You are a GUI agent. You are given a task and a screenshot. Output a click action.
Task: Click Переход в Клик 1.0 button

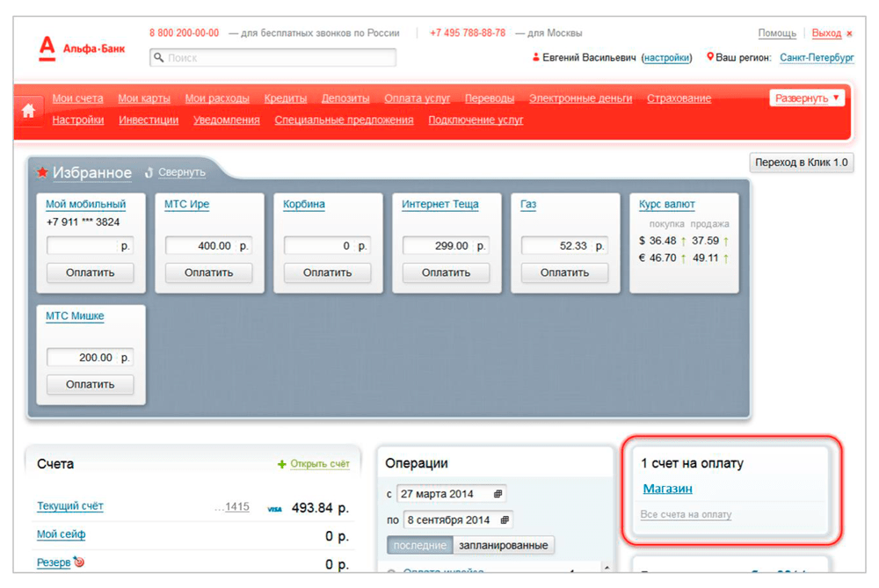click(x=802, y=163)
